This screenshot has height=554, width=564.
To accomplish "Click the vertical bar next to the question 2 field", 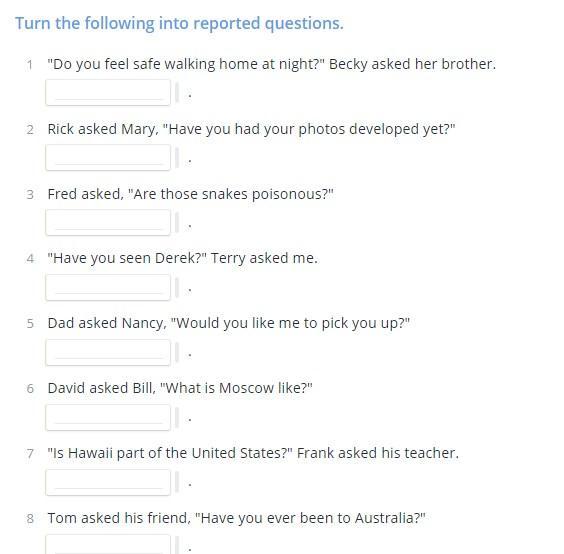I will coord(177,158).
